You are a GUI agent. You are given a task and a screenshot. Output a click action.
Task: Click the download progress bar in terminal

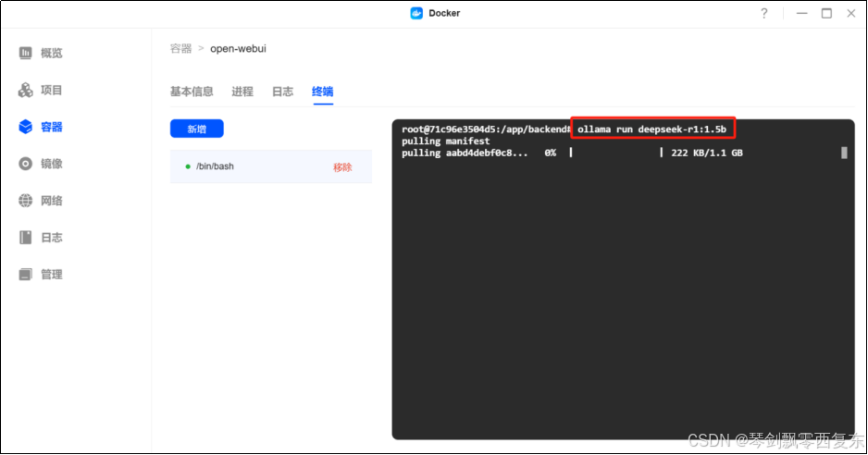(615, 153)
